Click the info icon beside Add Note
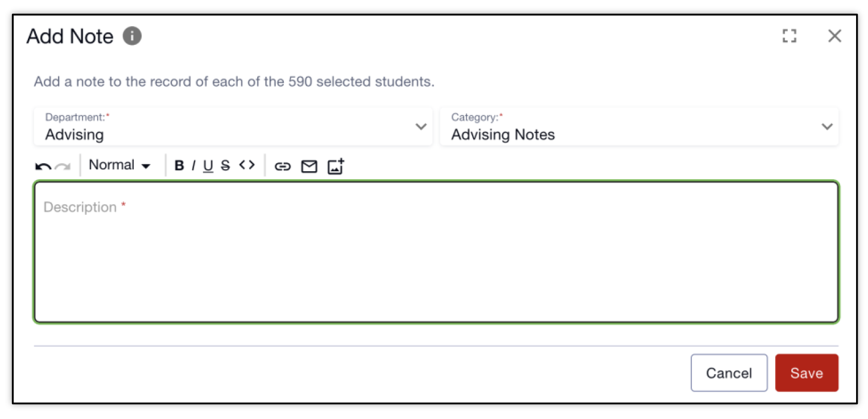 (132, 36)
